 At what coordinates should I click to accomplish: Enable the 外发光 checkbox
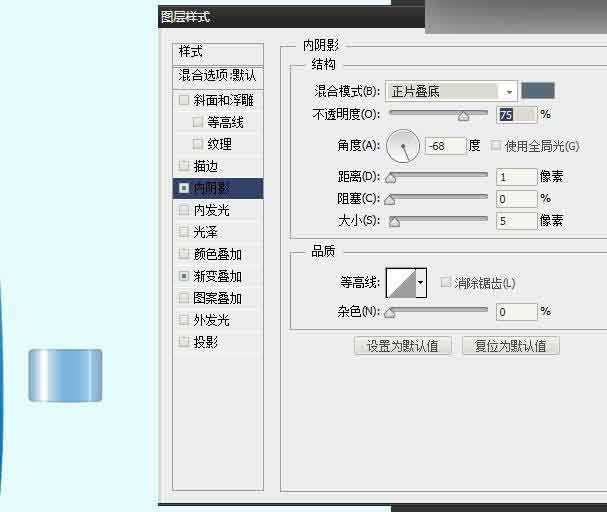click(x=184, y=320)
